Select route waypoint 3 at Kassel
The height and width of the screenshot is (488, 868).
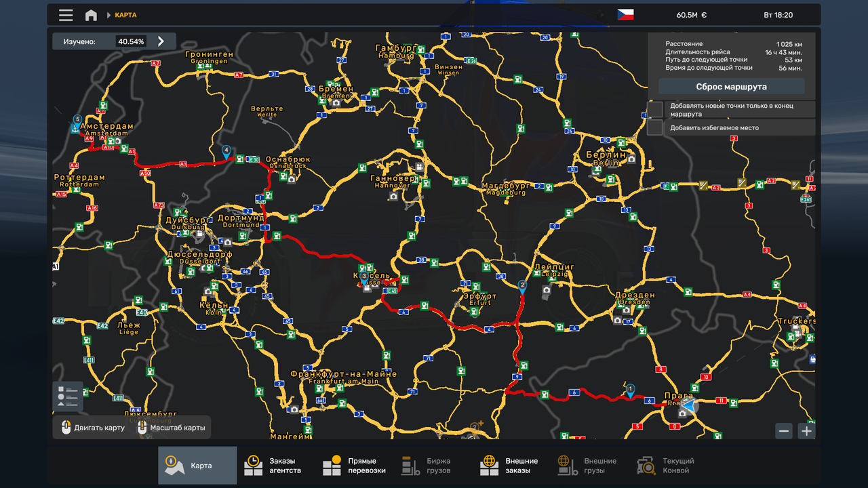364,278
